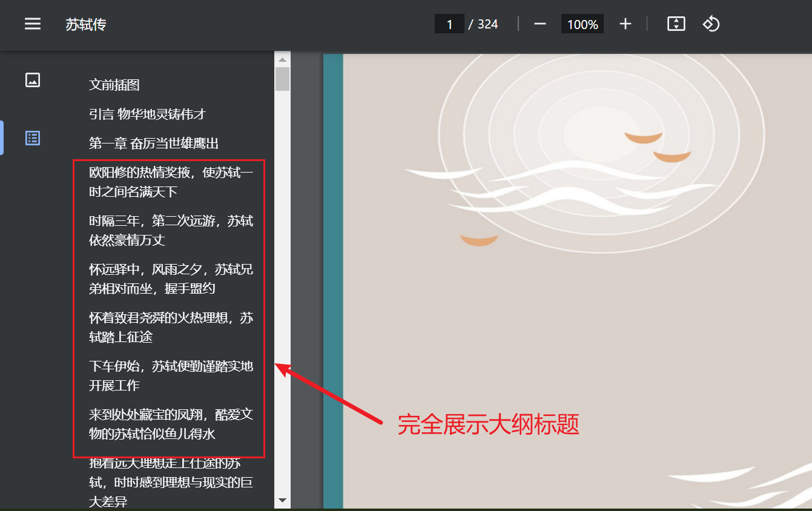Toggle the fit-to-page view mode
The width and height of the screenshot is (812, 511).
tap(676, 24)
